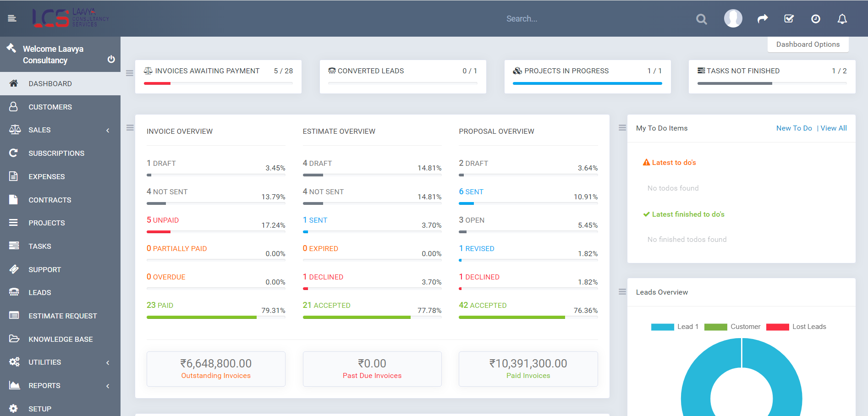This screenshot has width=868, height=416.
Task: Click the share arrow icon in header
Action: [x=762, y=19]
